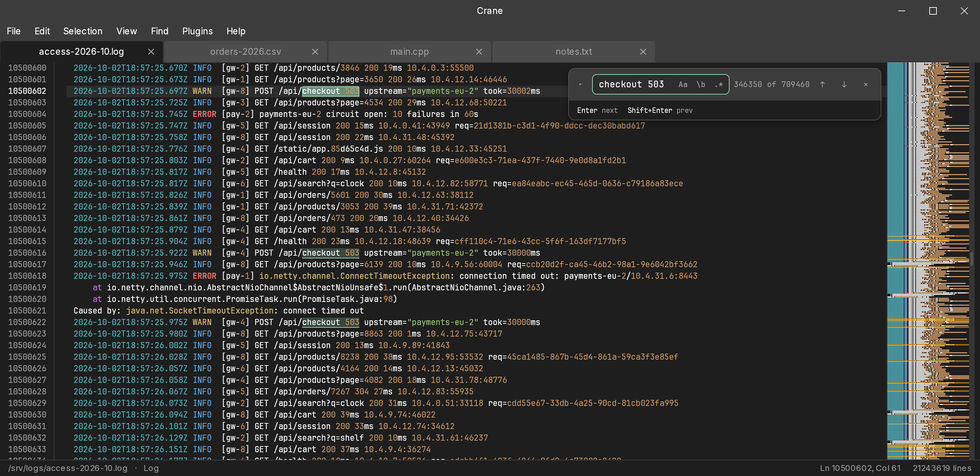Close the notes.txt tab
The image size is (980, 476).
643,52
